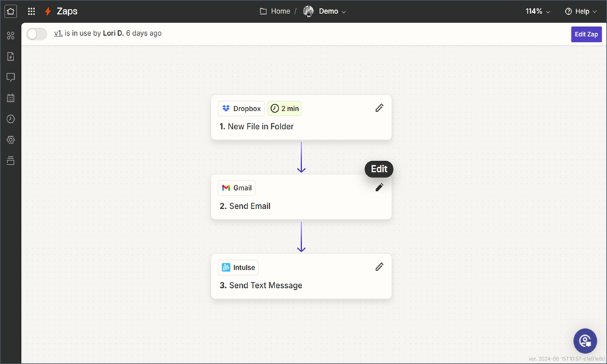The width and height of the screenshot is (607, 364).
Task: Open the settings gear in left sidebar
Action: click(10, 140)
